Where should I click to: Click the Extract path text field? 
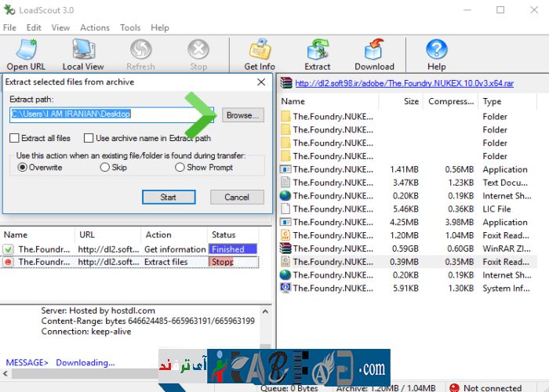(110, 114)
